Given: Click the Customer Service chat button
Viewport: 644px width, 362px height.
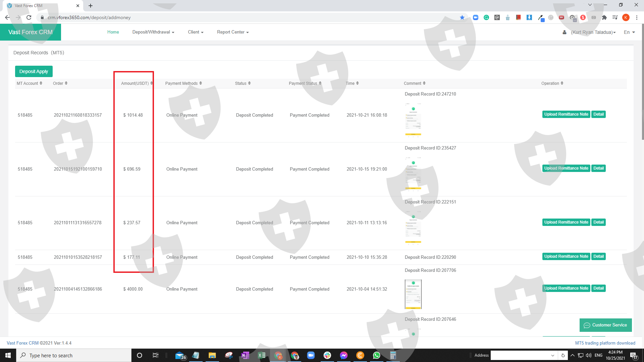Looking at the screenshot, I should point(605,325).
